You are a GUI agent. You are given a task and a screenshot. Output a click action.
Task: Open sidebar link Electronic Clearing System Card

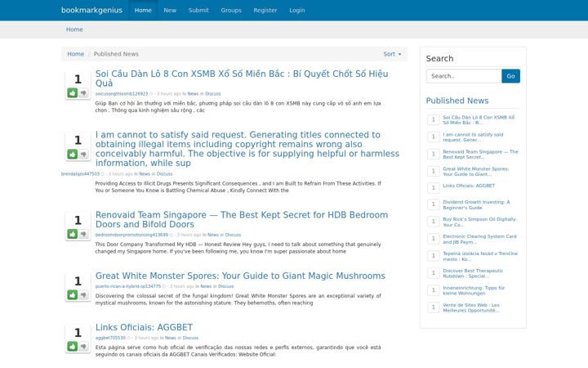[479, 239]
